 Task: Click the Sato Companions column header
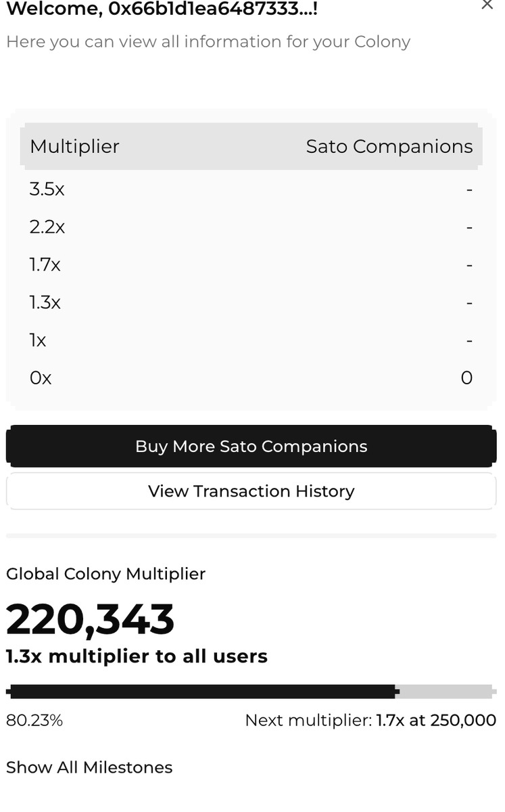click(x=389, y=146)
